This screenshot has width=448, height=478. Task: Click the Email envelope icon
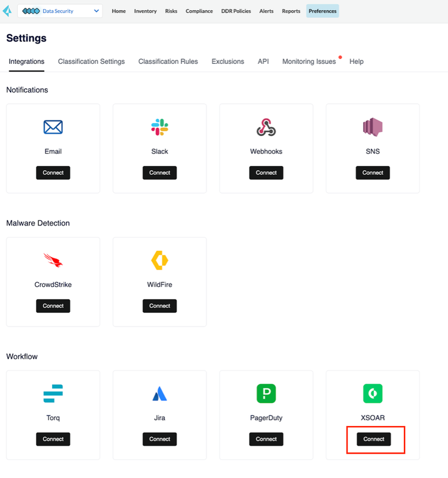tap(53, 127)
